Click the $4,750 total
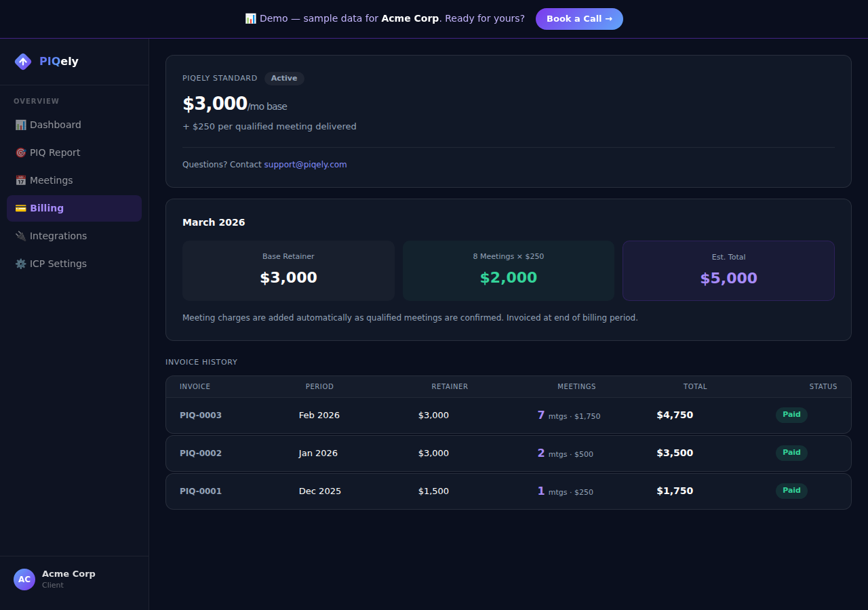 (675, 415)
